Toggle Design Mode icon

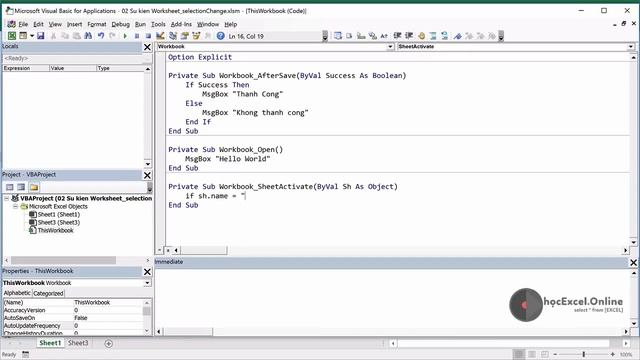pos(160,36)
